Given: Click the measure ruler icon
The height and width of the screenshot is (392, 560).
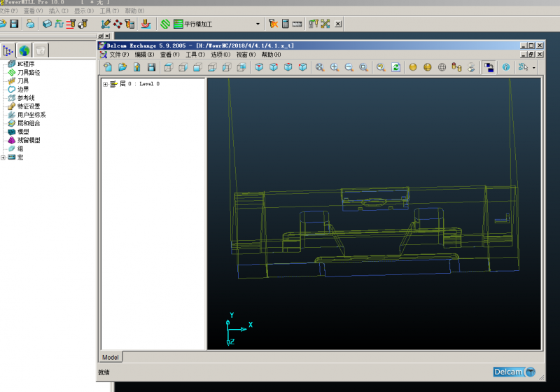Looking at the screenshot, I should (297, 24).
